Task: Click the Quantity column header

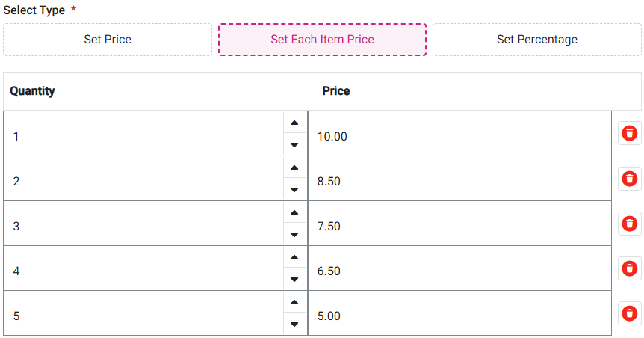Action: tap(33, 91)
